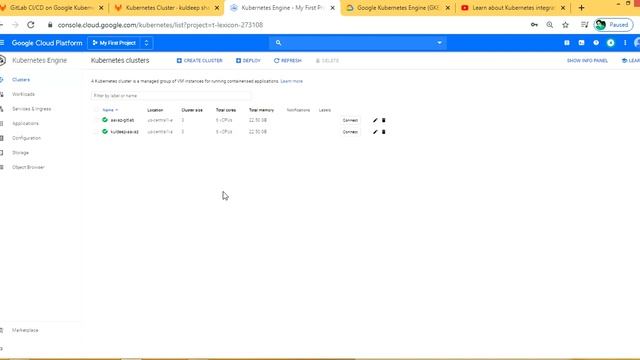Tick checkbox for kuldeep cluster row
The image size is (640, 360).
(96, 132)
